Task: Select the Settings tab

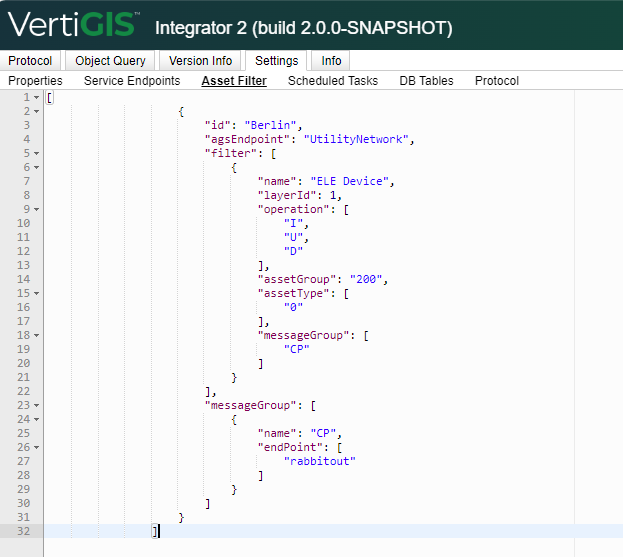Action: (x=277, y=61)
